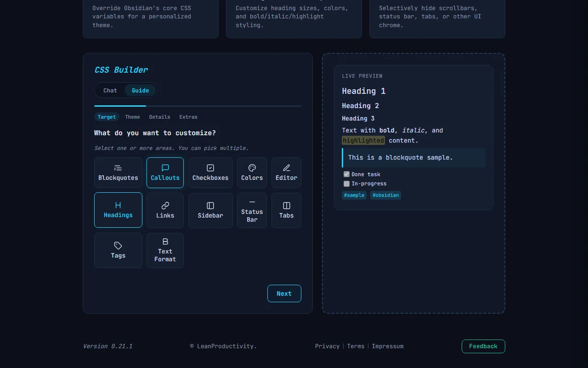Screen dimensions: 588x368
Task: Check the In-progress task checkbox
Action: [x=346, y=184]
